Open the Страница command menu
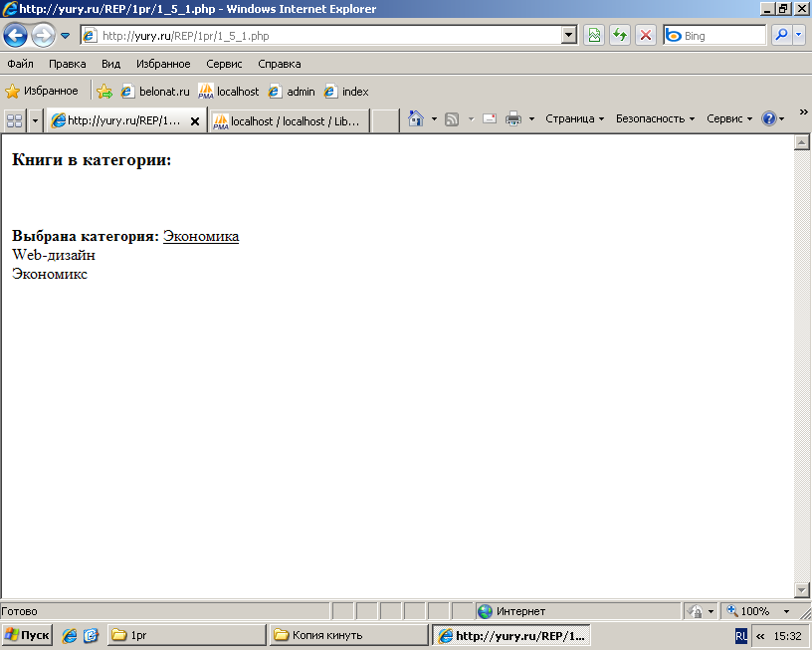Viewport: 812px width, 650px height. (x=575, y=118)
